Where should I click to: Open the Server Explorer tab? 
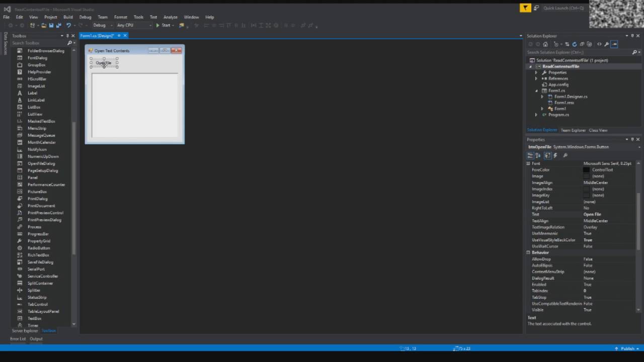pyautogui.click(x=25, y=331)
